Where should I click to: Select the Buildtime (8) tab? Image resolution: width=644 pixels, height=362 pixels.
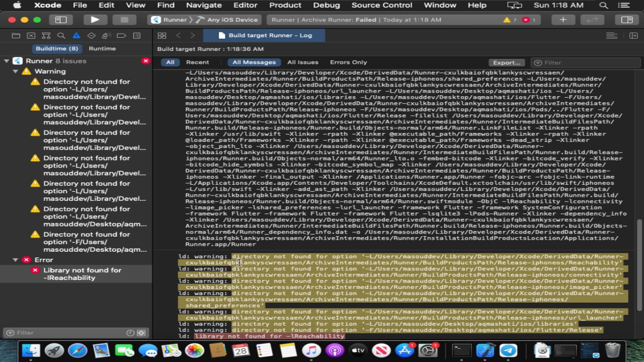57,49
